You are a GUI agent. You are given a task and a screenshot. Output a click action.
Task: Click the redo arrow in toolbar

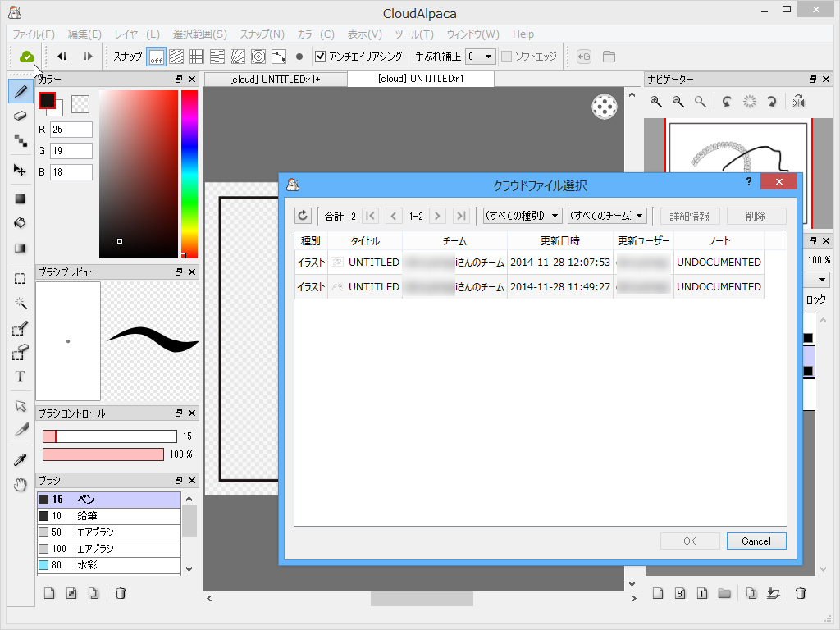87,57
